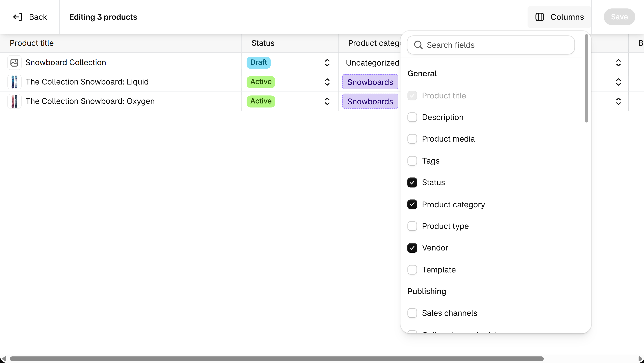
Task: Select The Collection Snowboard: Liquid title cell
Action: 121,82
